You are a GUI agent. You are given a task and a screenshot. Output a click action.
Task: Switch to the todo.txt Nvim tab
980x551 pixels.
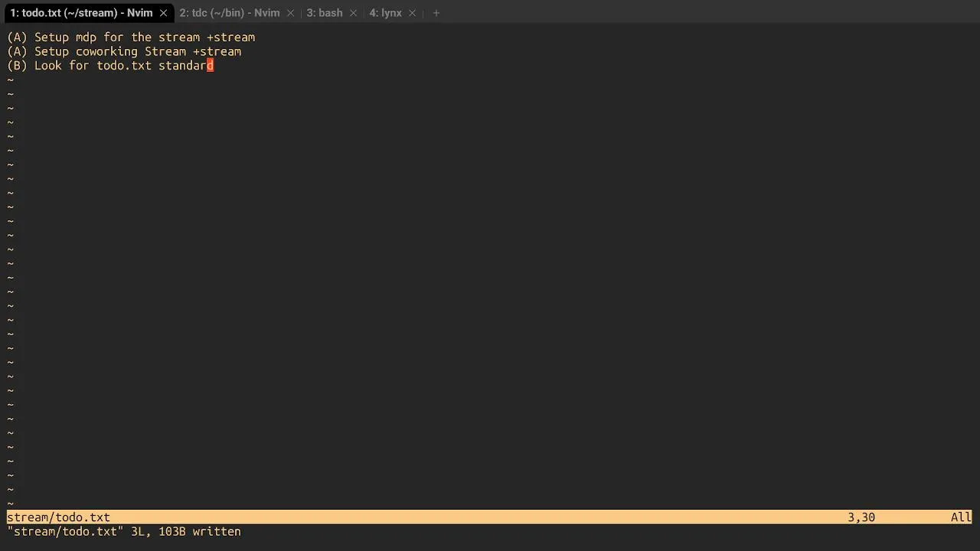coord(81,13)
